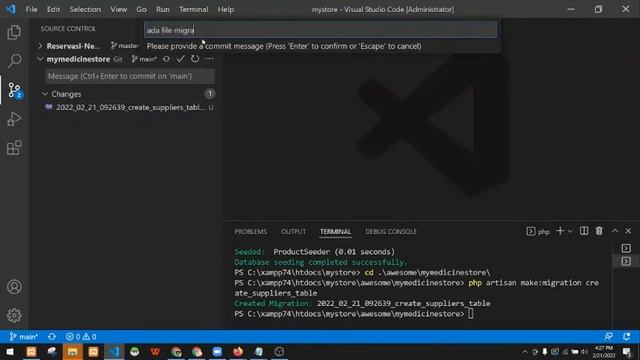Open the File menu

point(31,9)
